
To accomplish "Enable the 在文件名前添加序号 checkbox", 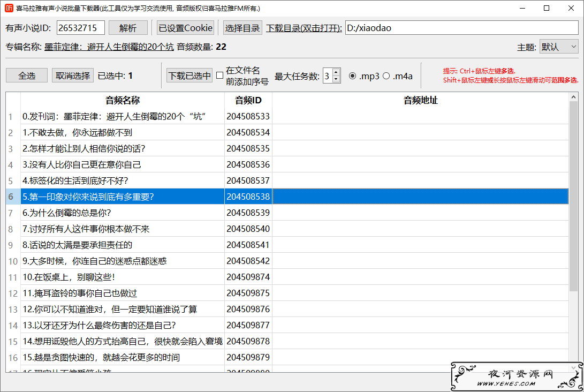I will (220, 76).
